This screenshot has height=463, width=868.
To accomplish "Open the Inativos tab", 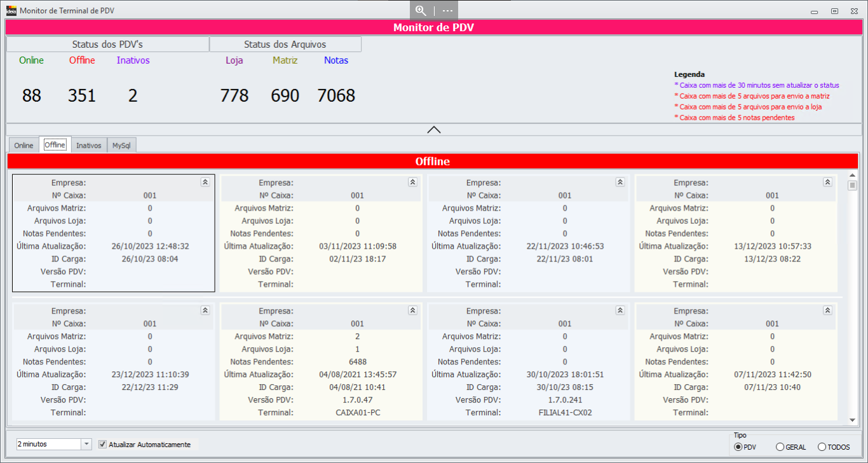I will pos(88,145).
